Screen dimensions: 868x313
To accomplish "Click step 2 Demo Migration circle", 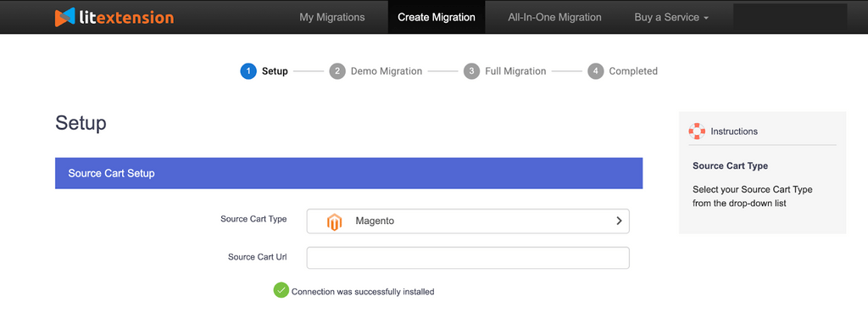I will point(337,71).
